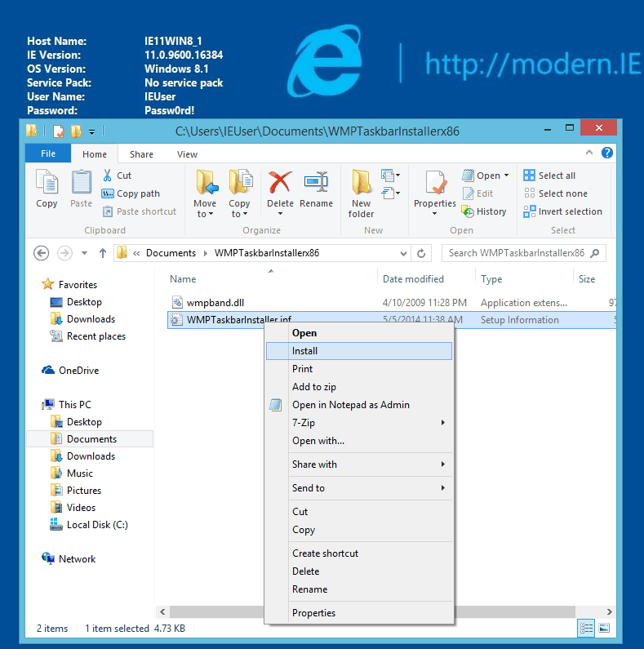Click Select none in ribbon

[555, 193]
